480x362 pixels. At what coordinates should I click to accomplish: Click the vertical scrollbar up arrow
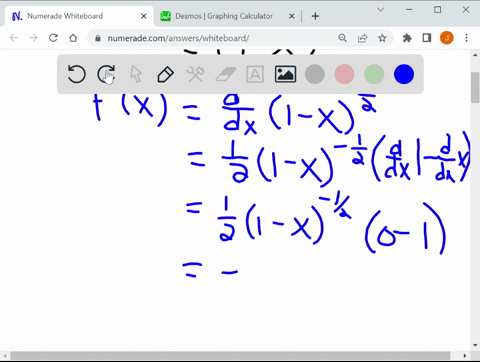475,55
